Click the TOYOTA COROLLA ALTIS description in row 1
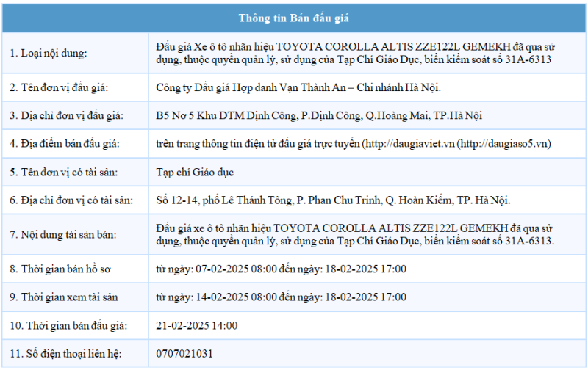This screenshot has height=370, width=588. click(355, 53)
